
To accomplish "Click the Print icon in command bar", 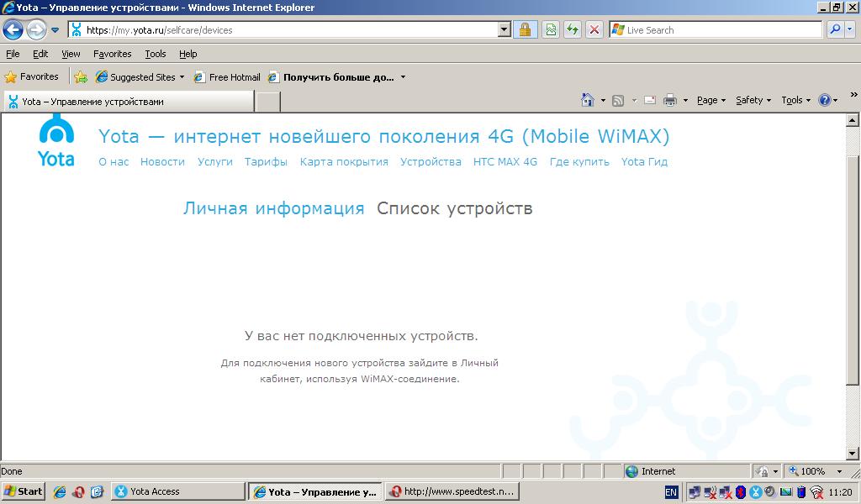I will 670,100.
